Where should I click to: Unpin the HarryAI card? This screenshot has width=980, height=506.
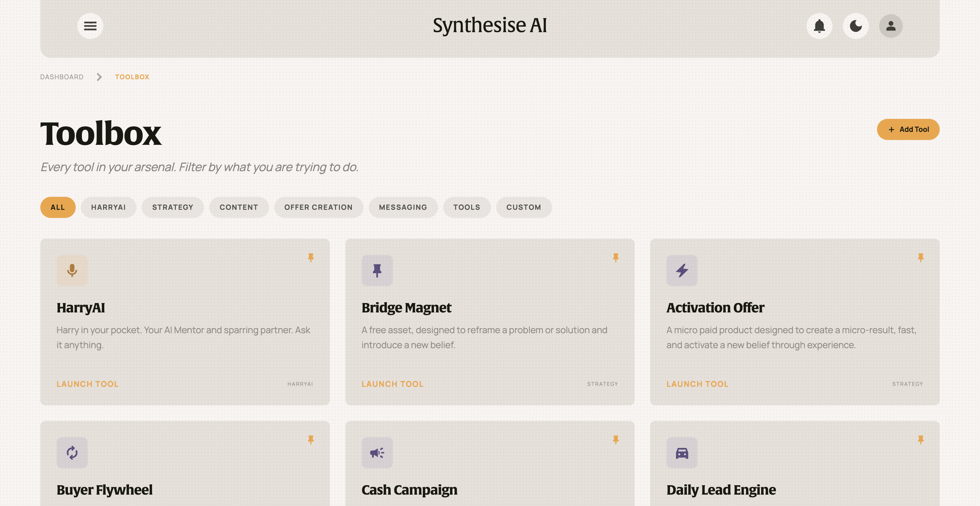click(x=311, y=258)
